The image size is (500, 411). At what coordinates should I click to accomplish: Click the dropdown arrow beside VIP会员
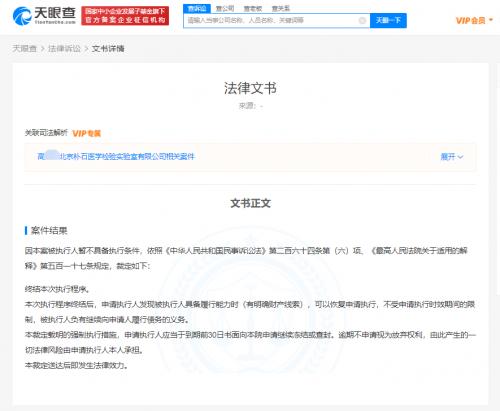click(491, 20)
